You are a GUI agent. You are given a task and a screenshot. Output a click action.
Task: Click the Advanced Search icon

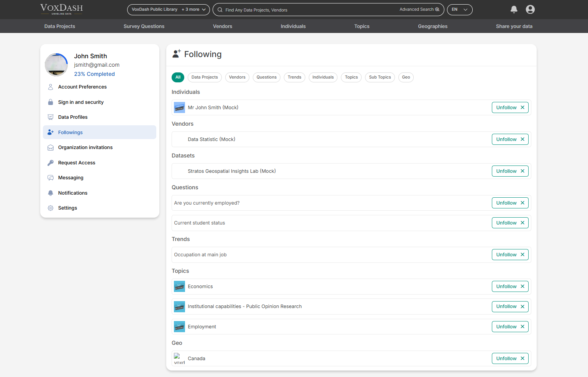(437, 10)
